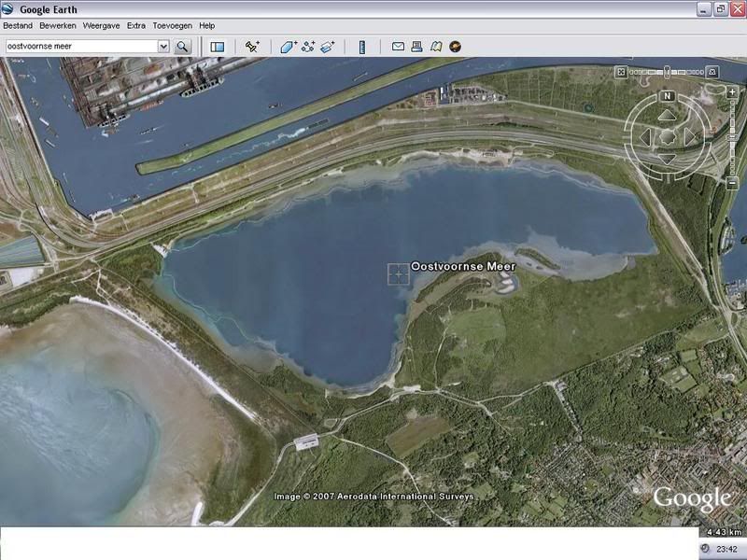Toggle the sidebar panel visibility

pos(217,46)
